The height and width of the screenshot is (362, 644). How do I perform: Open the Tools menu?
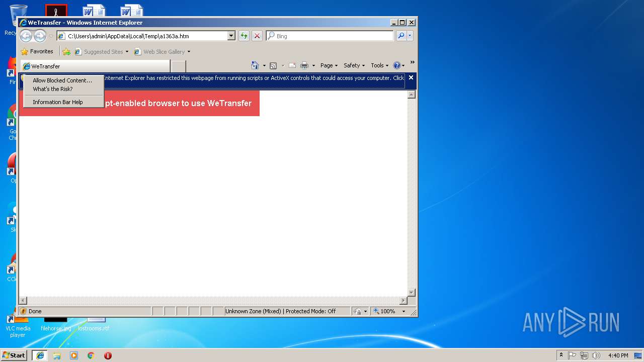click(379, 65)
